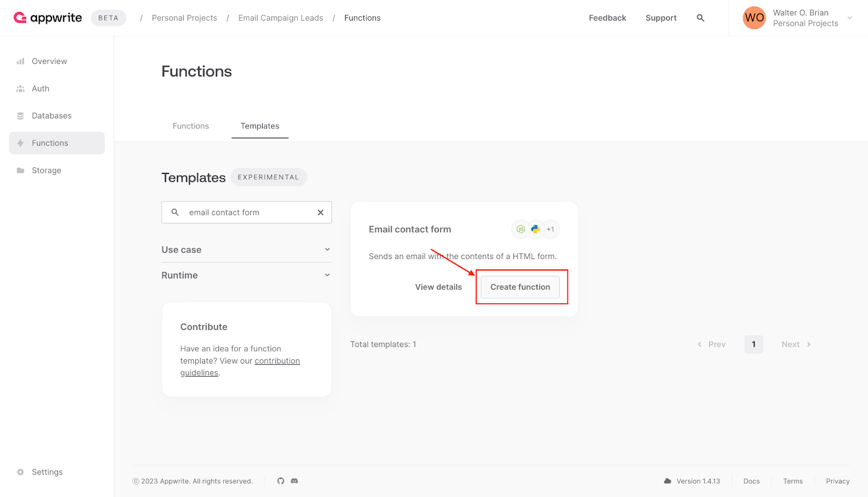Click the +1 more runtimes badge
868x497 pixels.
[551, 229]
